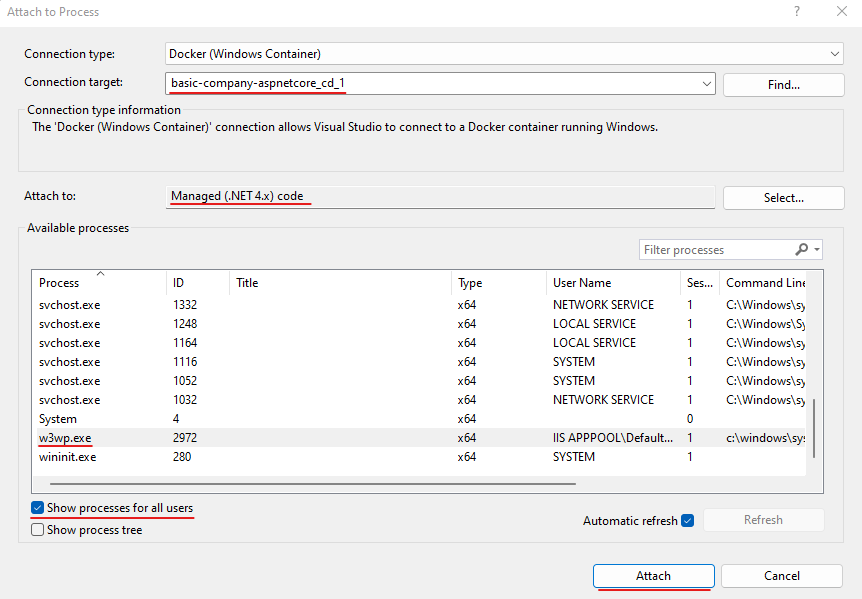
Task: Click the ID value 280
Action: click(x=182, y=457)
